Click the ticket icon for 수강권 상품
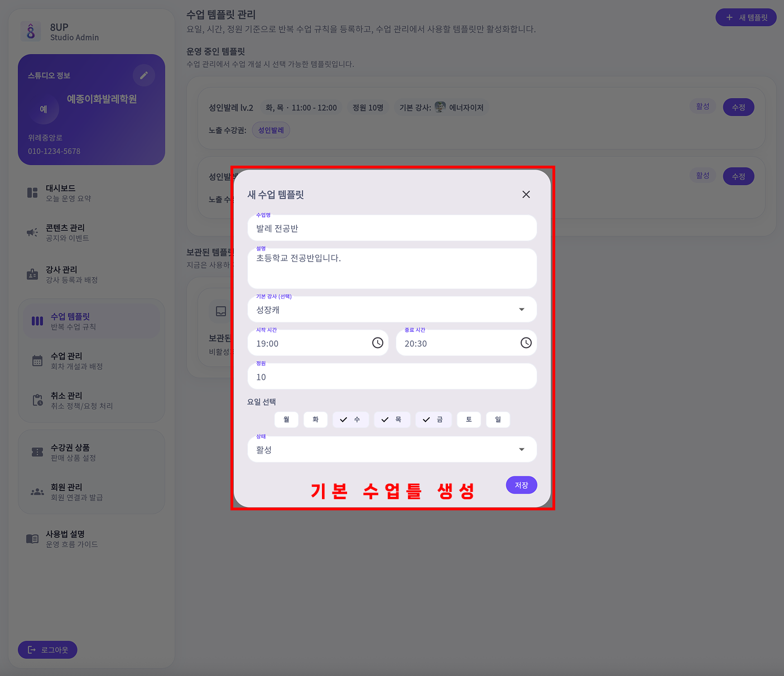Screen dimensions: 784x676 pos(37,452)
